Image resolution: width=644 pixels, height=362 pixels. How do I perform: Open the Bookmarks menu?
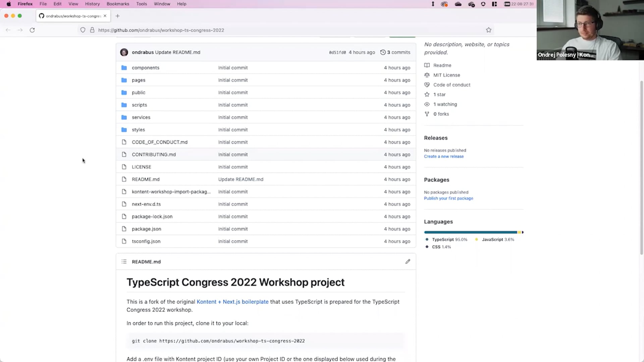click(x=118, y=4)
